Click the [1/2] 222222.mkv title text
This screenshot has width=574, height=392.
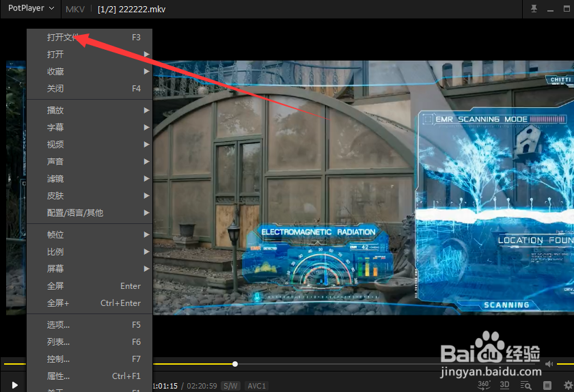pos(131,9)
